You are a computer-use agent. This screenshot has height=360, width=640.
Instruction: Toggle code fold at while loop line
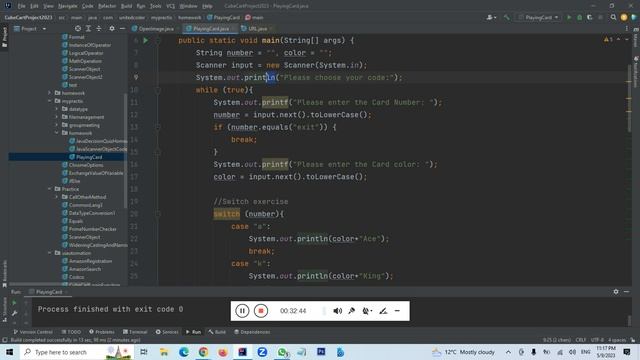158,90
